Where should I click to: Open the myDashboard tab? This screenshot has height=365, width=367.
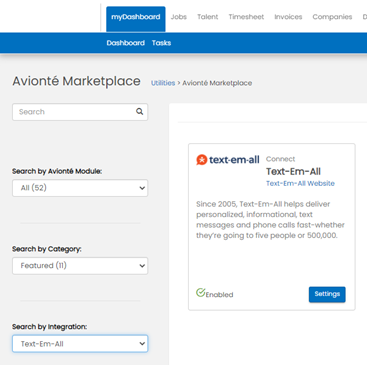pos(136,19)
